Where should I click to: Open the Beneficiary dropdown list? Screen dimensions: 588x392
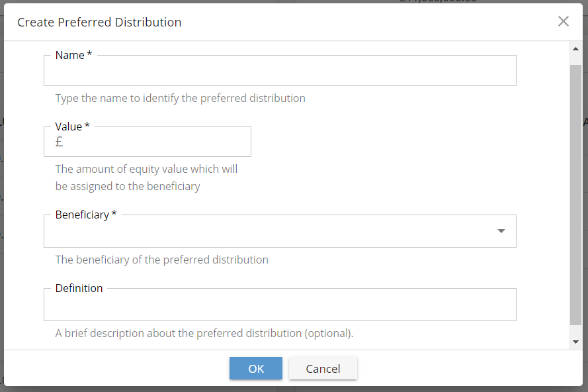pyautogui.click(x=280, y=231)
